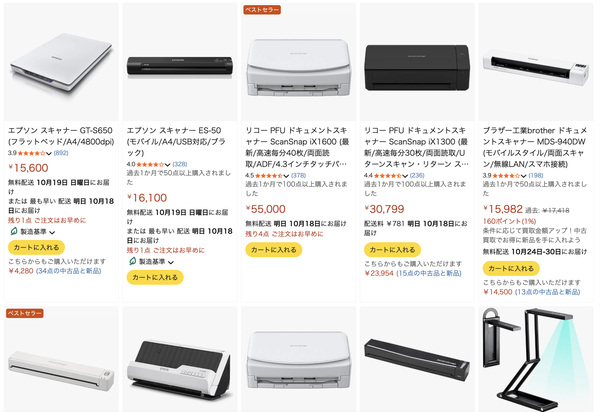Viewport: 600px width, 412px height.
Task: Open star rating dropdown for ScanSnap iX1300
Action: [404, 176]
